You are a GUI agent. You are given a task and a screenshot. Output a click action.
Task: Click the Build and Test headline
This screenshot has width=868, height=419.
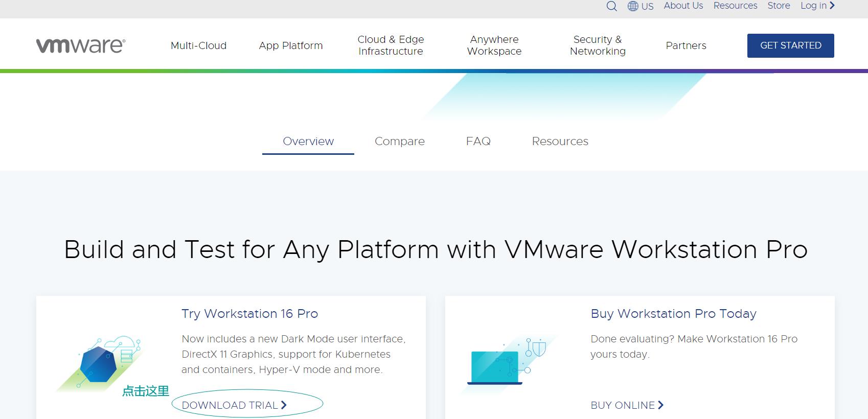(x=436, y=250)
